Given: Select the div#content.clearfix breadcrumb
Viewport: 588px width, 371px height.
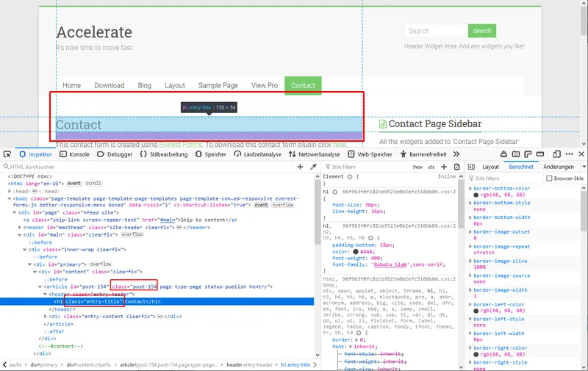Looking at the screenshot, I should [x=89, y=364].
